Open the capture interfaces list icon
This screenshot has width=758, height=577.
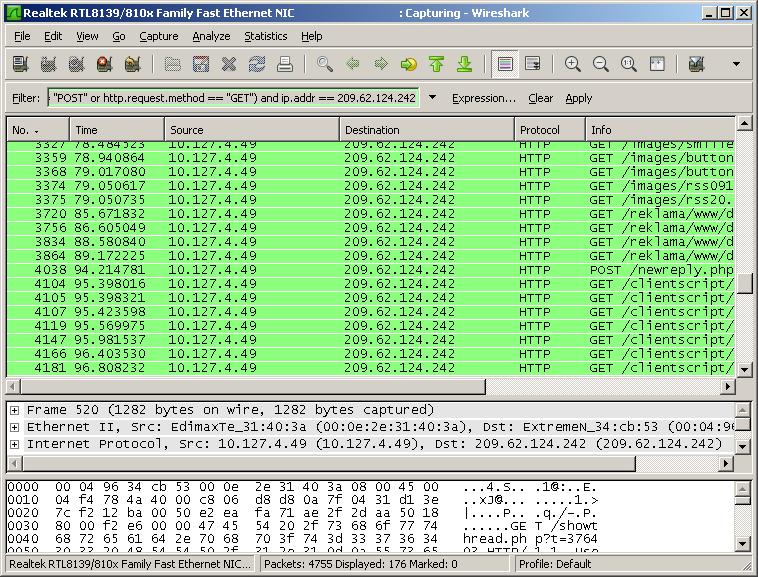[21, 64]
